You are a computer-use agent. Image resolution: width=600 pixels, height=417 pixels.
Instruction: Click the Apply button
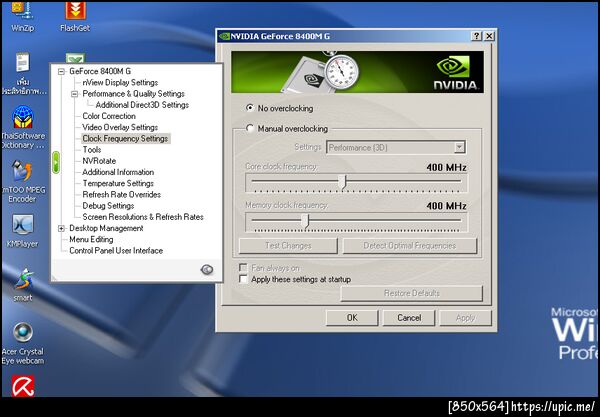[x=465, y=318]
